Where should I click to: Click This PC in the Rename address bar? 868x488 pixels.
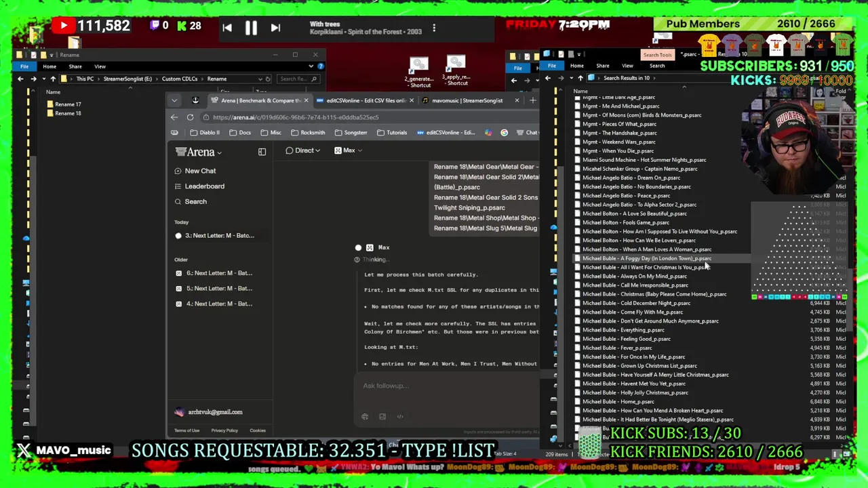point(85,79)
